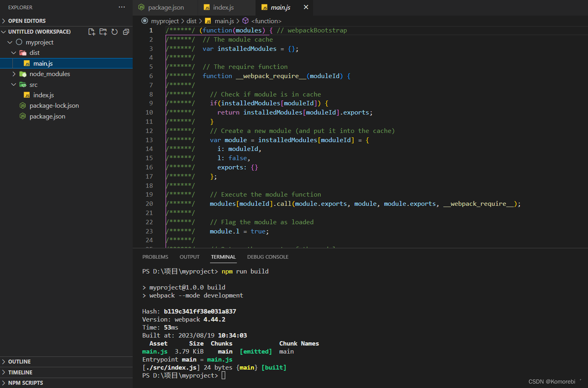Click green main.js asset name in terminal
The width and height of the screenshot is (588, 388).
click(x=155, y=352)
